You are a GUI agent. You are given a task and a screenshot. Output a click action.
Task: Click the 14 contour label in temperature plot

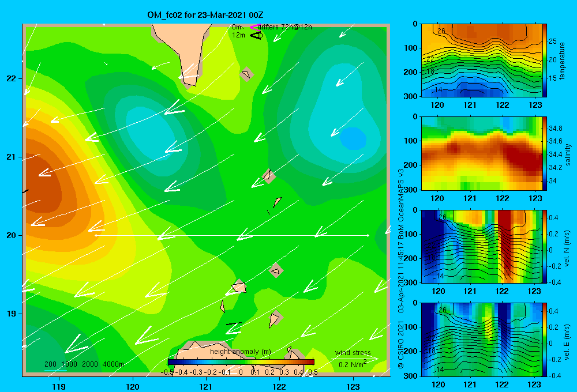tap(439, 90)
